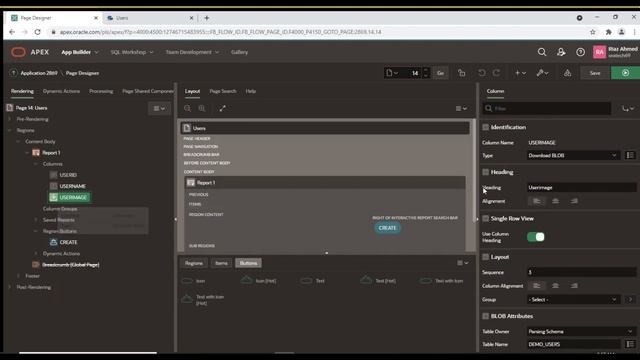Click the Redo icon in toolbar

click(496, 73)
